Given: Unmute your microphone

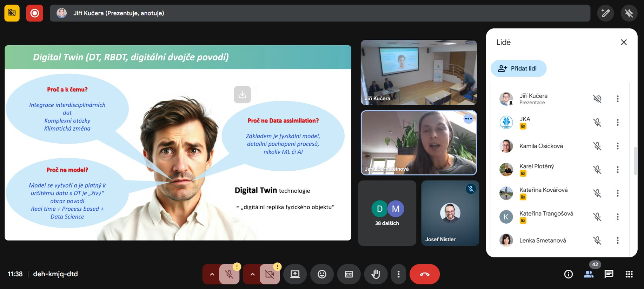Looking at the screenshot, I should (229, 274).
